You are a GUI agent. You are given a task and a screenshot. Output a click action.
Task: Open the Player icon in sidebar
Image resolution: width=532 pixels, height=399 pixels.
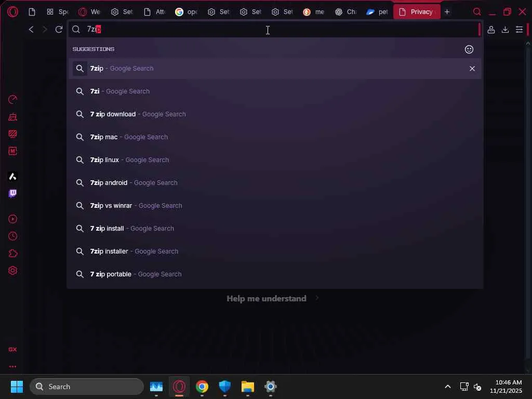tap(12, 219)
